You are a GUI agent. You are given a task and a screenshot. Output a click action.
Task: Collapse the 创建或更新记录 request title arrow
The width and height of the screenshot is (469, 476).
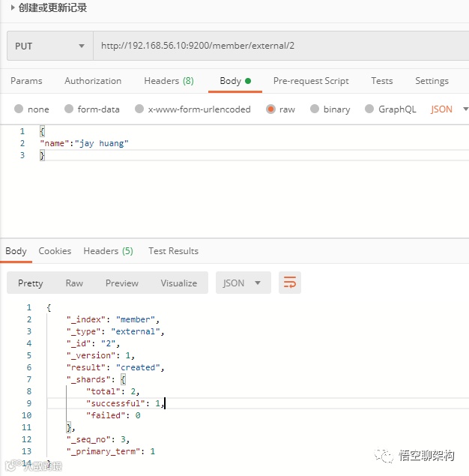[x=13, y=7]
